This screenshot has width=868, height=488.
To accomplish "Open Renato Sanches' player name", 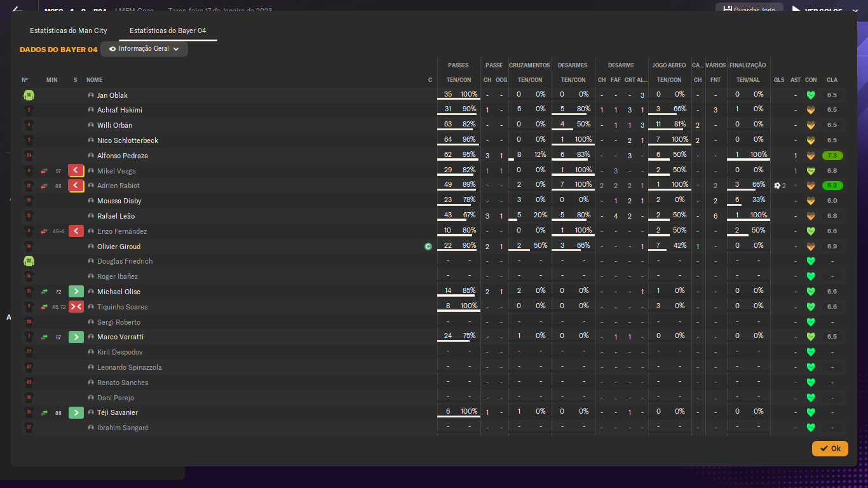I will click(x=123, y=383).
